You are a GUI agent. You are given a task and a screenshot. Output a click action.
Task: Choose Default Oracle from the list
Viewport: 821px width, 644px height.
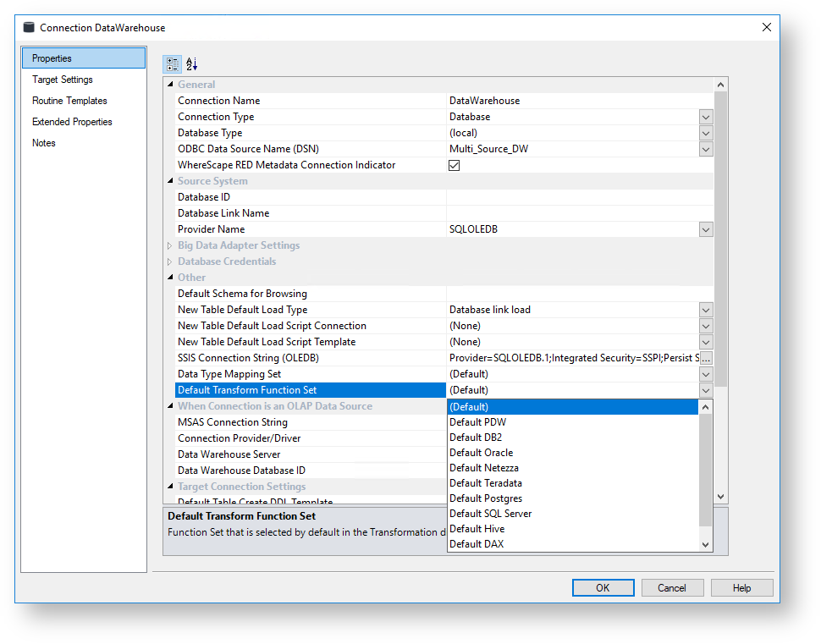[x=573, y=453]
